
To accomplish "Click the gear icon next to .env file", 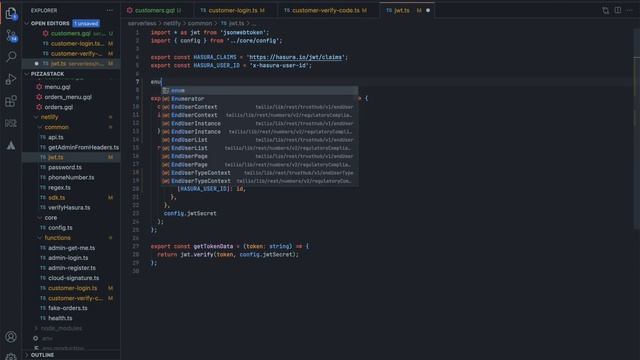I will click(36, 338).
